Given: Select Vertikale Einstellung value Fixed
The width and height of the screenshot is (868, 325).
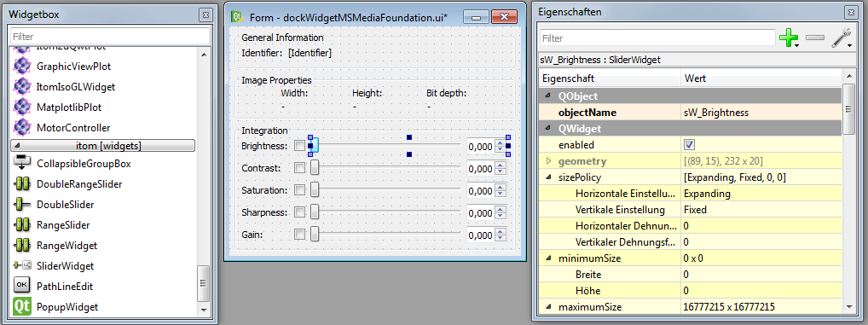Looking at the screenshot, I should tap(695, 210).
